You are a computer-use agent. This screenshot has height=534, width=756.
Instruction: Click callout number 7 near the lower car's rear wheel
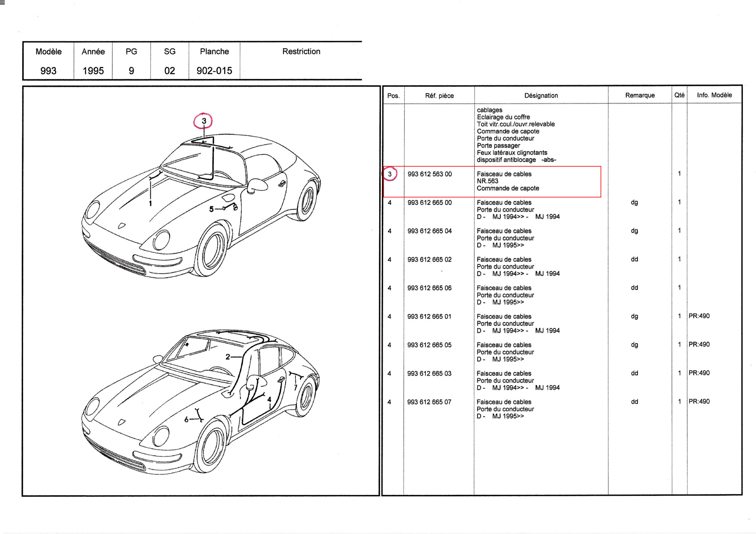click(x=296, y=387)
